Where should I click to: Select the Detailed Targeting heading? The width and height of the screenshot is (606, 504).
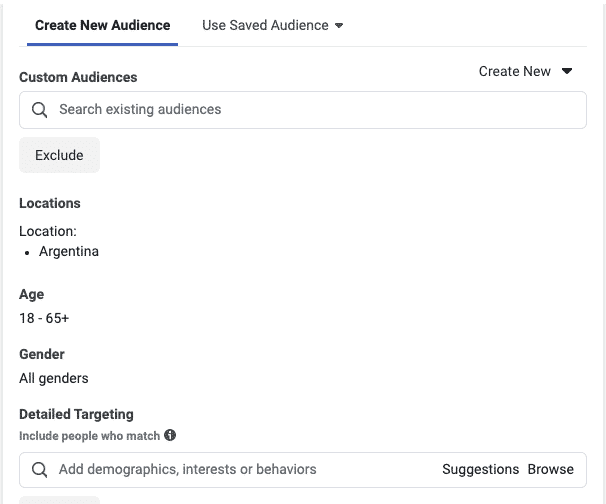pos(76,414)
